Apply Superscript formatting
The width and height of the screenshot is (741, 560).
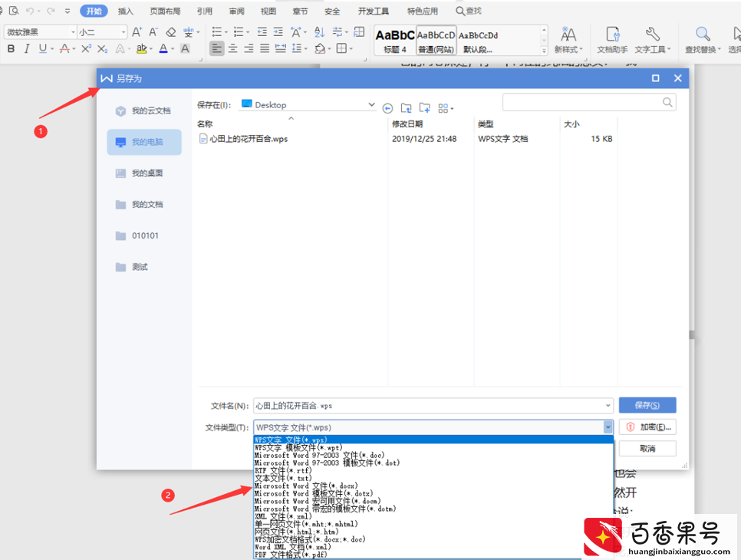point(86,48)
